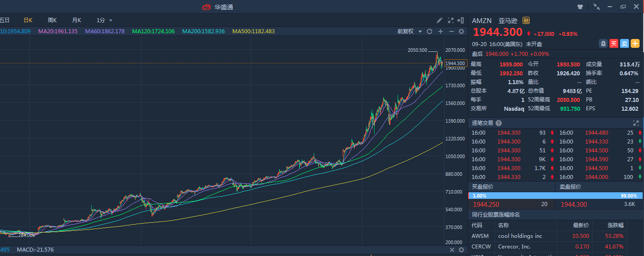Screen dimensions: 644x256
Task: Click the 同行业股票涨幅排名 heading
Action: (x=496, y=215)
